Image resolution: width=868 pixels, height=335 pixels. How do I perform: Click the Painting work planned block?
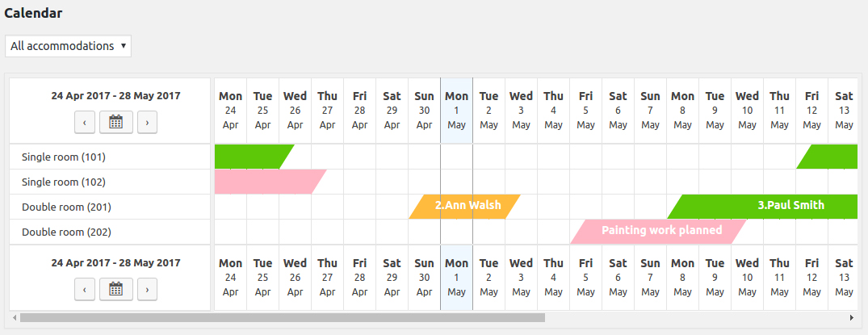point(659,232)
